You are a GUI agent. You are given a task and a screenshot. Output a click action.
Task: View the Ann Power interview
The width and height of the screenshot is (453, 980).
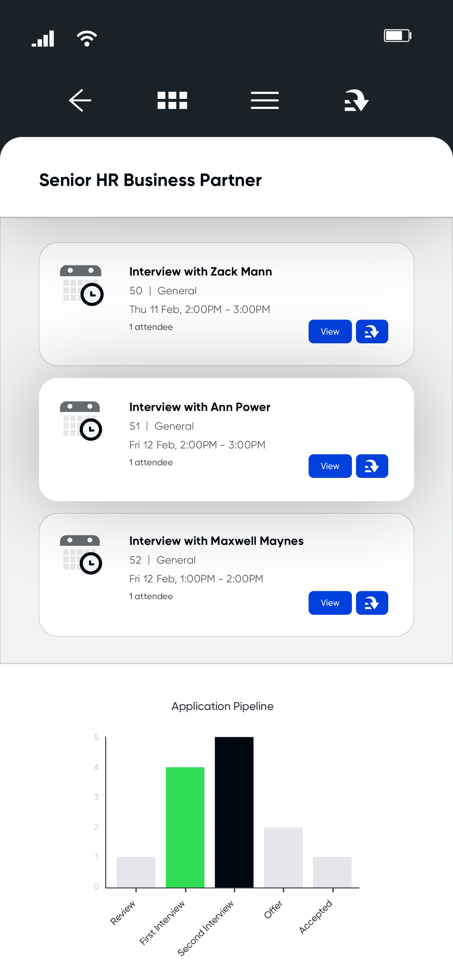[x=330, y=466]
